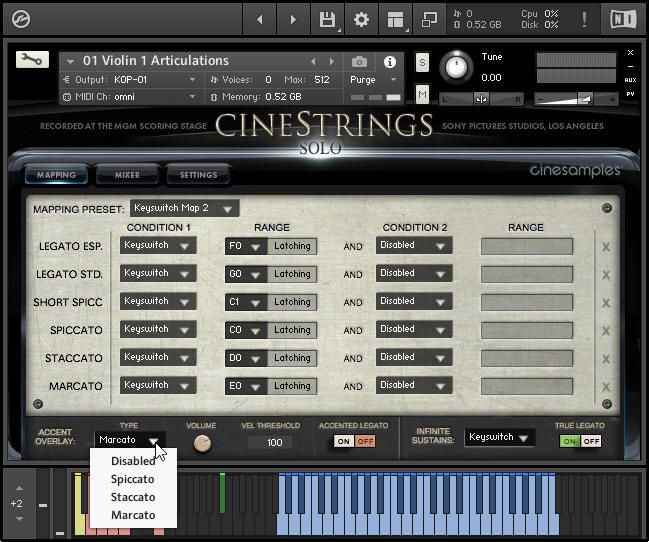Image resolution: width=649 pixels, height=542 pixels.
Task: Remove the LEGATO ESP. mapping with X
Action: pyautogui.click(x=606, y=247)
